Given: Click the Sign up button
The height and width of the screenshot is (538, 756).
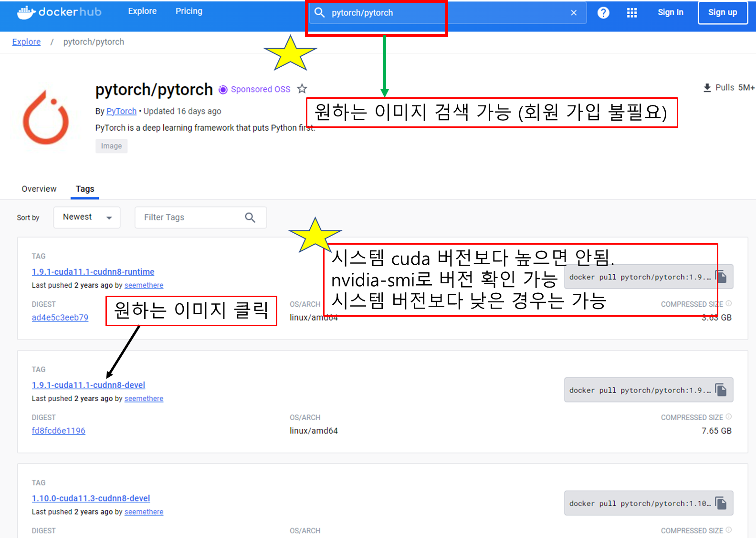Looking at the screenshot, I should [723, 12].
